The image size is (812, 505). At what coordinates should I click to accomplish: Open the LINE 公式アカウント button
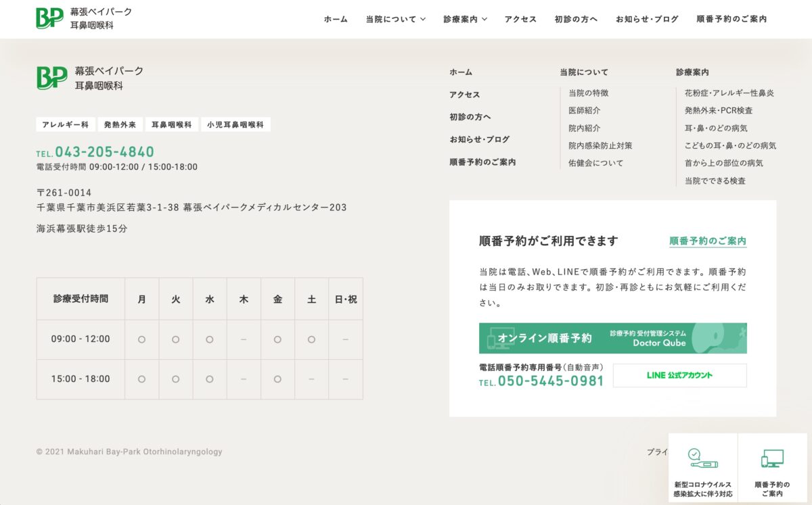tap(680, 375)
